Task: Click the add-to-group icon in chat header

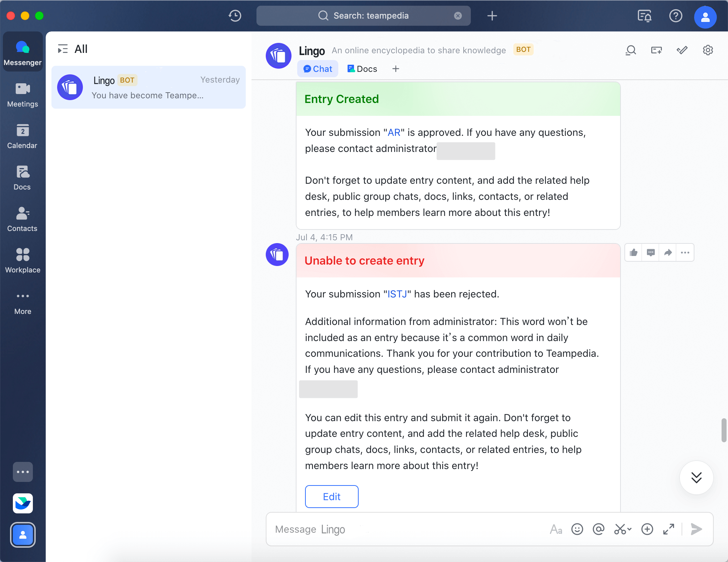Action: pos(657,50)
